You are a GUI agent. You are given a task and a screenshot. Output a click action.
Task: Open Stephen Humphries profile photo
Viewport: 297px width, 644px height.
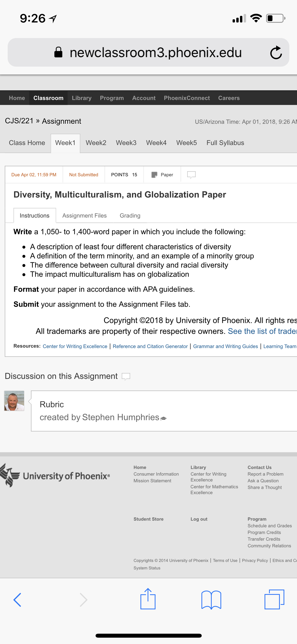click(x=14, y=401)
